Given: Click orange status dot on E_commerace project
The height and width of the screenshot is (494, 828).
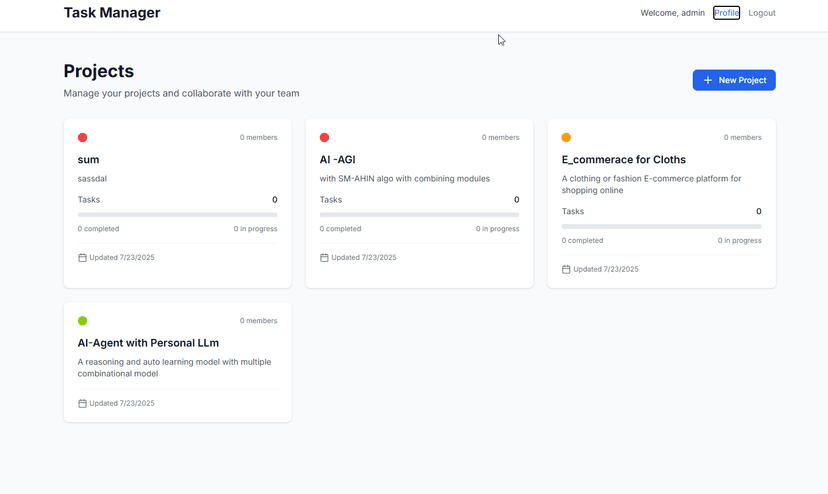Looking at the screenshot, I should (566, 137).
